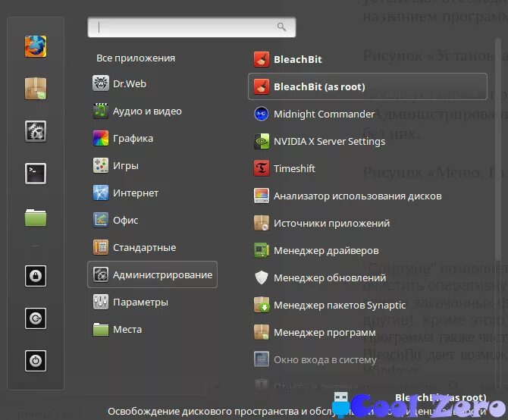
Task: Open Менеджер пакетов Synaptic entry text
Action: pos(340,305)
